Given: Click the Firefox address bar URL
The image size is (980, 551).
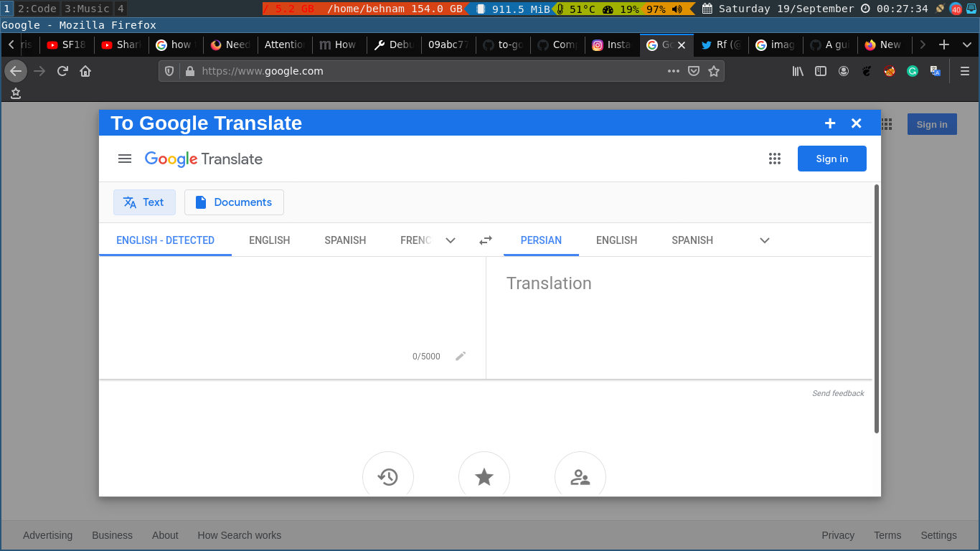Looking at the screenshot, I should tap(430, 71).
